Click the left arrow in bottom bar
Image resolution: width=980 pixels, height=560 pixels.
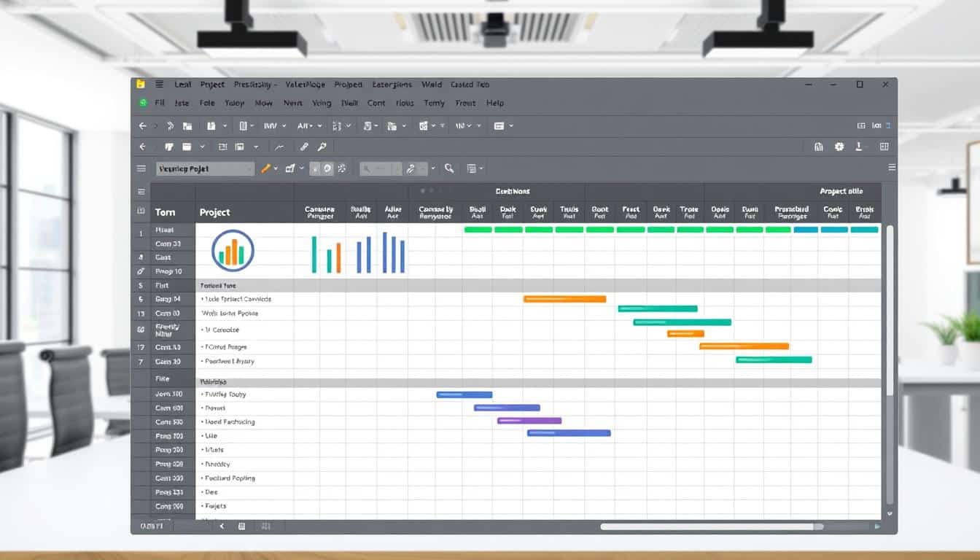[222, 526]
